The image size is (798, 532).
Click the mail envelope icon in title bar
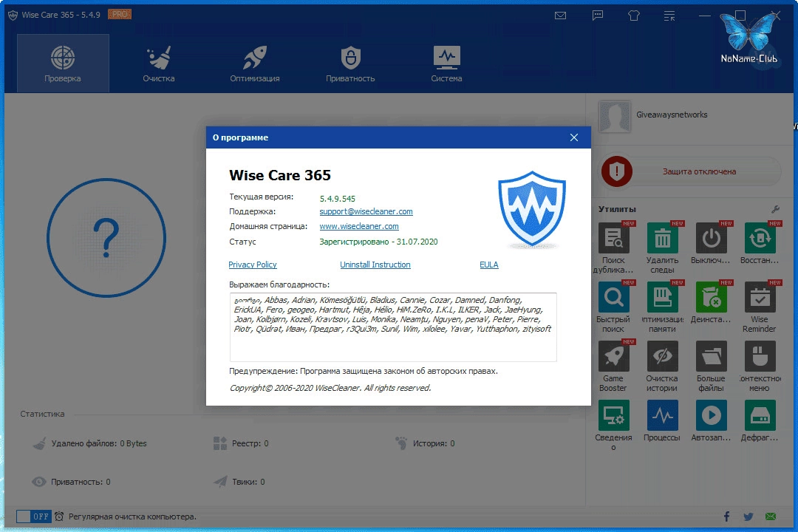pos(560,16)
